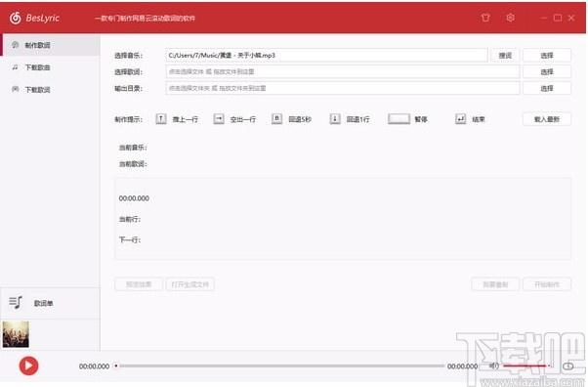Screen dimensions: 588x387
Task: Click the 00:00.000 timestamp in the lyric panel
Action: point(134,198)
